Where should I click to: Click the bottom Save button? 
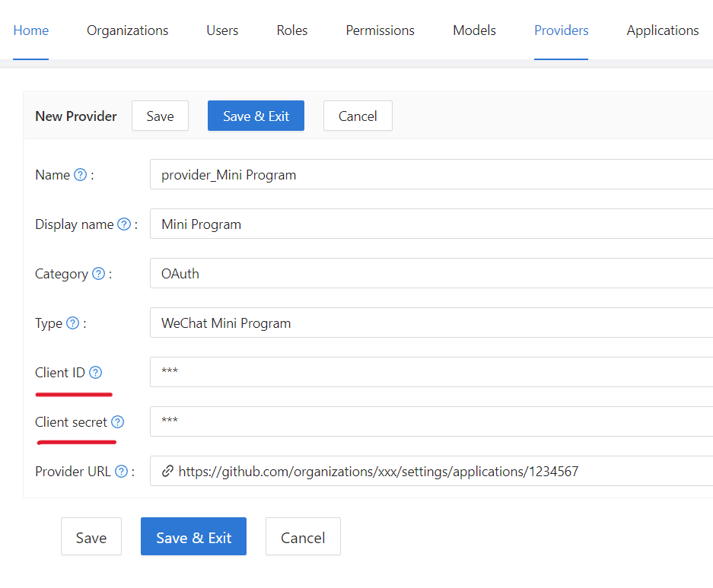point(91,537)
